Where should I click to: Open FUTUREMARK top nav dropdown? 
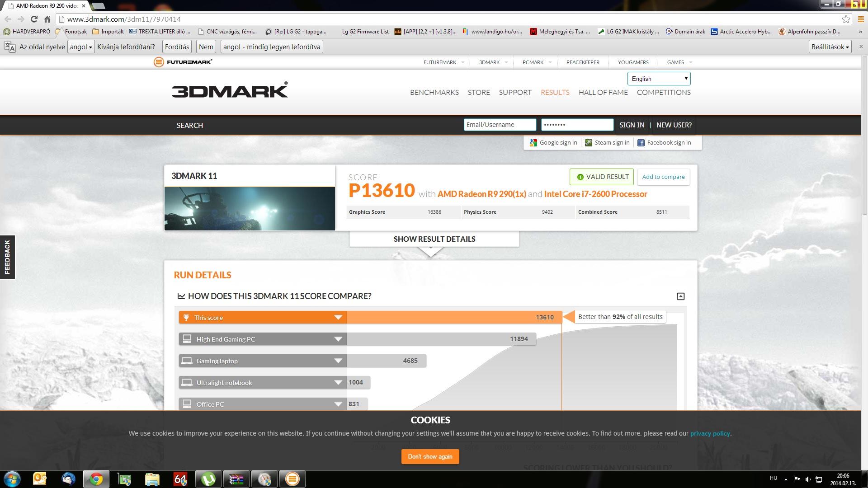(x=443, y=62)
